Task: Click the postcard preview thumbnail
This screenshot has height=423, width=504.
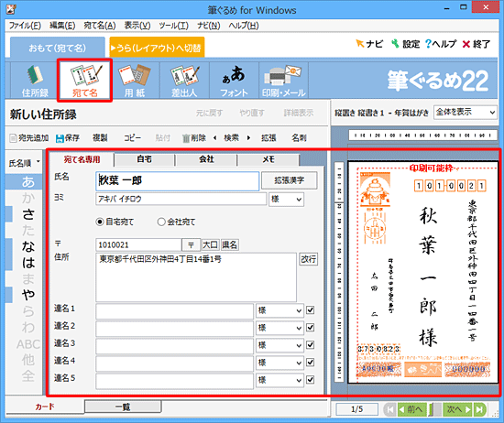Action: click(422, 272)
